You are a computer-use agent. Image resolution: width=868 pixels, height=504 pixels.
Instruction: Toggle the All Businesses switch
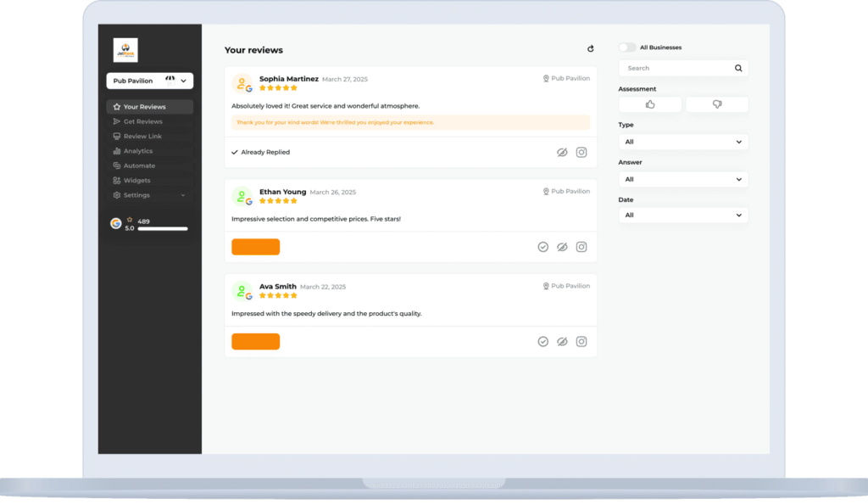pos(628,48)
